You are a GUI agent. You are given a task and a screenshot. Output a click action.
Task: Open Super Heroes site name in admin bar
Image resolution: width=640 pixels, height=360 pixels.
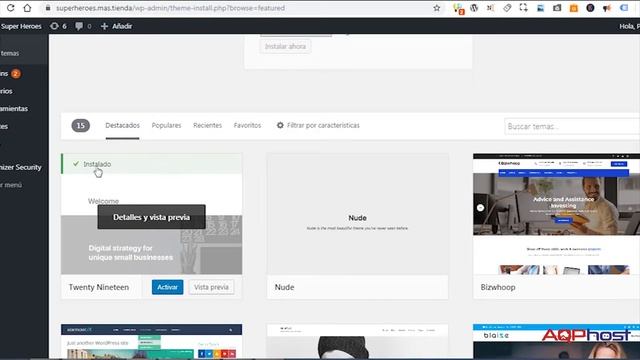point(21,26)
